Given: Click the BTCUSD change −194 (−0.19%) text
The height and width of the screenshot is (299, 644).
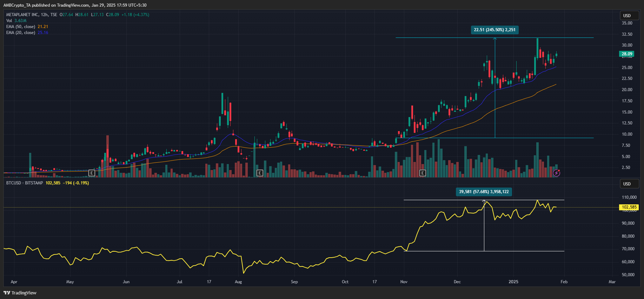Looking at the screenshot, I should 76,183.
